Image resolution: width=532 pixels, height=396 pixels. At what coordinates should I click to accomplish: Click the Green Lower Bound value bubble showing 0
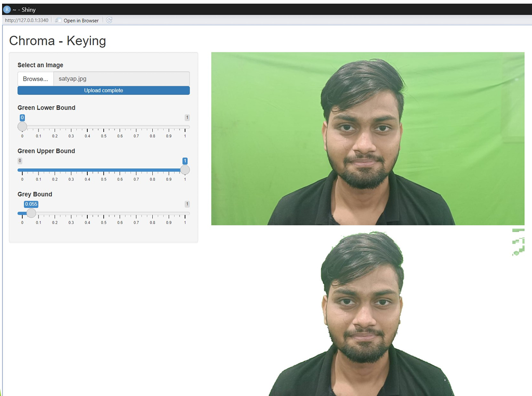coord(22,117)
